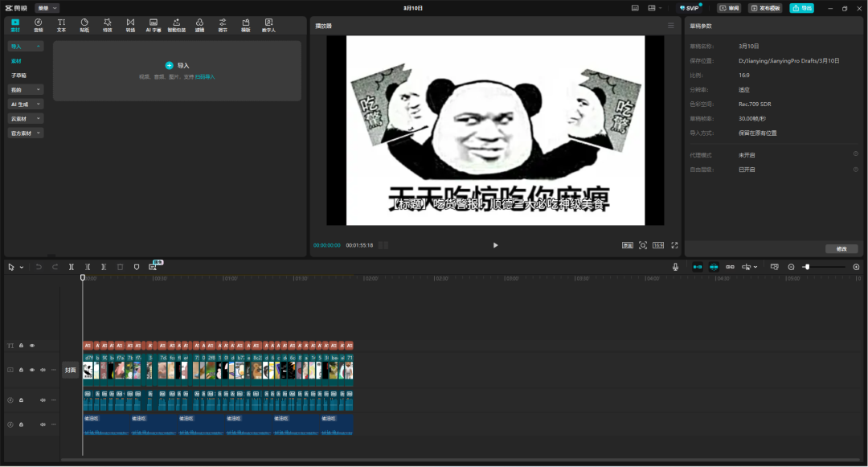Click the microphone record voiceover icon
The width and height of the screenshot is (868, 467).
pyautogui.click(x=675, y=267)
